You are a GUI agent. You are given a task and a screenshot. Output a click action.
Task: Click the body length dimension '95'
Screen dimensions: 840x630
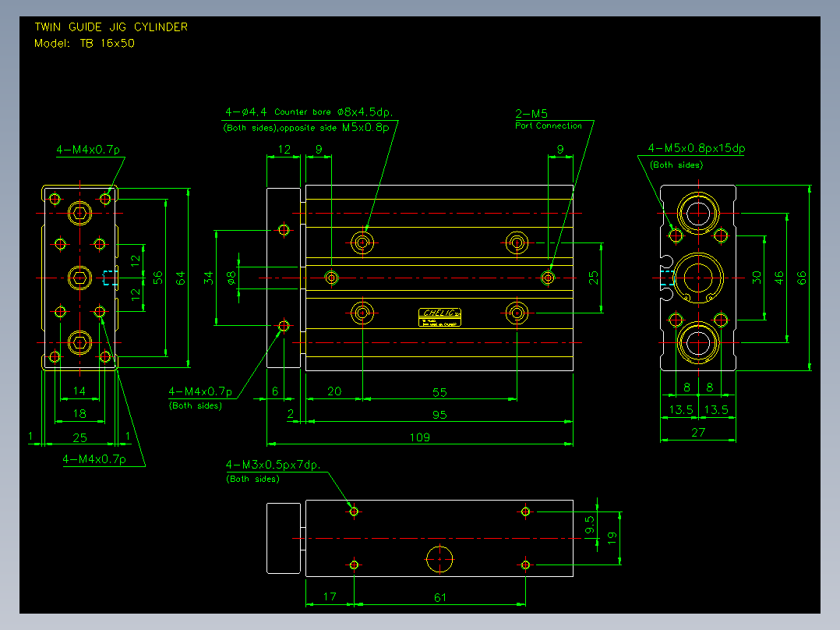(439, 415)
